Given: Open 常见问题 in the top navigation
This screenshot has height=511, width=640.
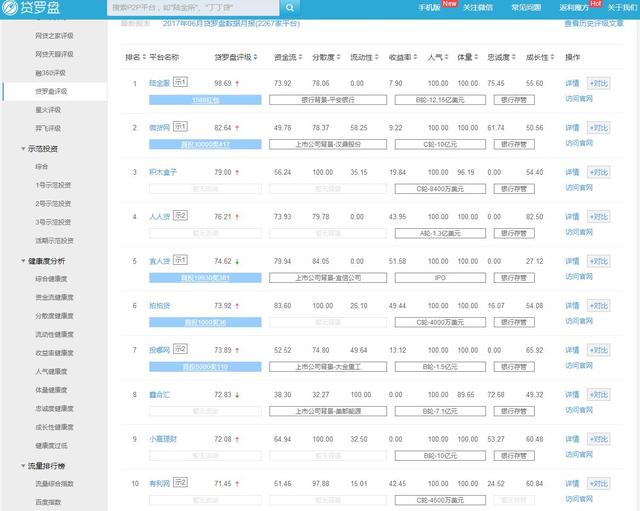Looking at the screenshot, I should tap(526, 8).
